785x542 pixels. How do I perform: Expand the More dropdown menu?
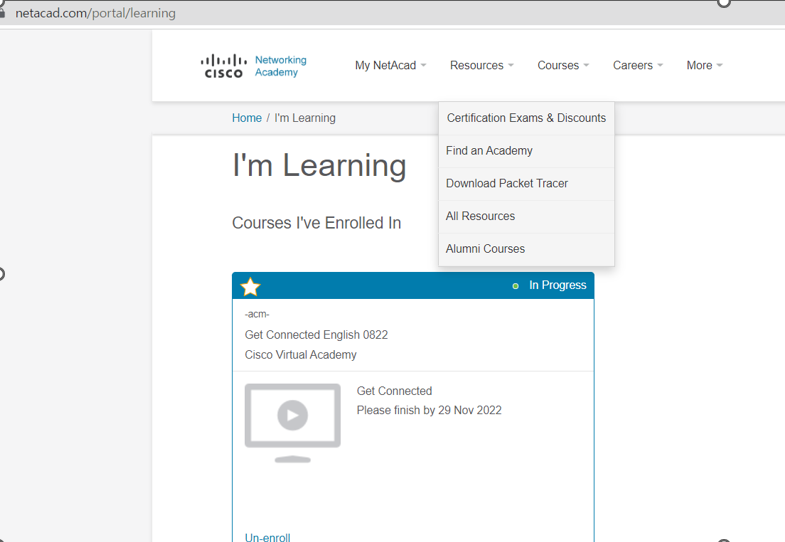point(704,66)
